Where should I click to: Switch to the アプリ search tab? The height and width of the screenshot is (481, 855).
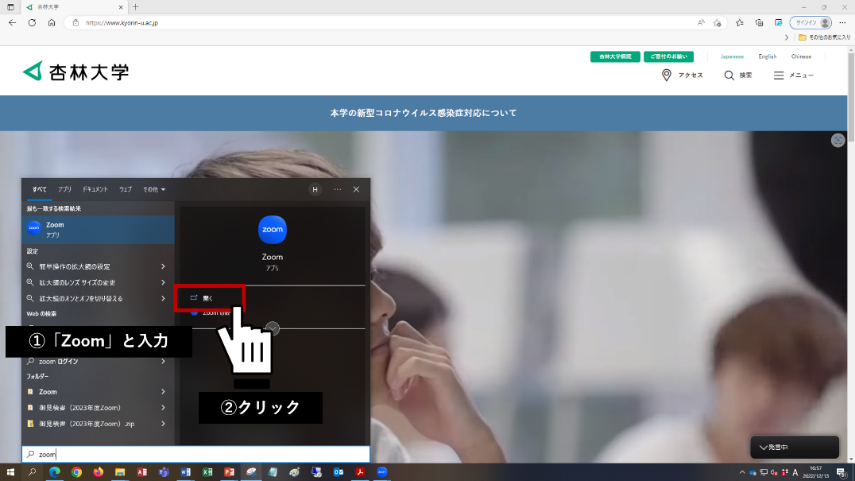click(65, 189)
